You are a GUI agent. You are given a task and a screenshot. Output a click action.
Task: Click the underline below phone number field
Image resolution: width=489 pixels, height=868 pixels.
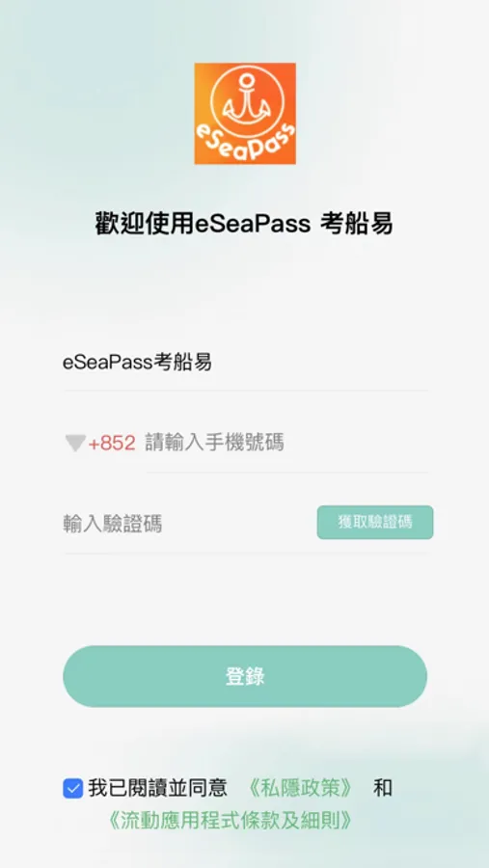[286, 473]
